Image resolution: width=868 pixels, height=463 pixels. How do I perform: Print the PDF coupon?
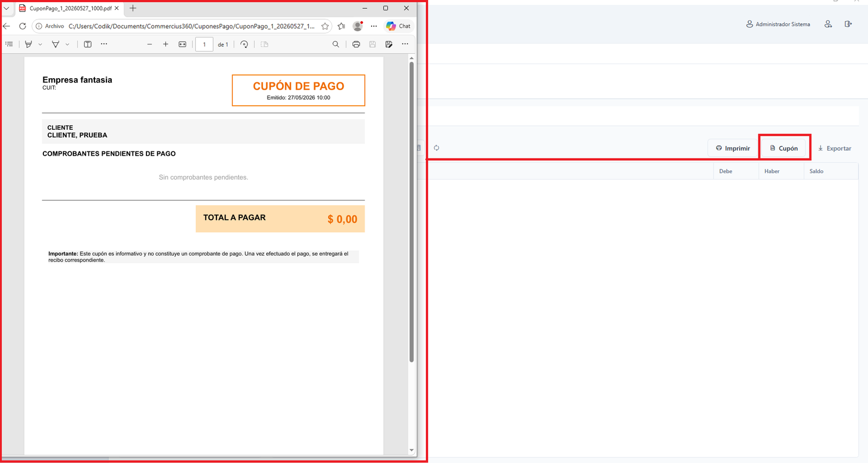click(356, 45)
